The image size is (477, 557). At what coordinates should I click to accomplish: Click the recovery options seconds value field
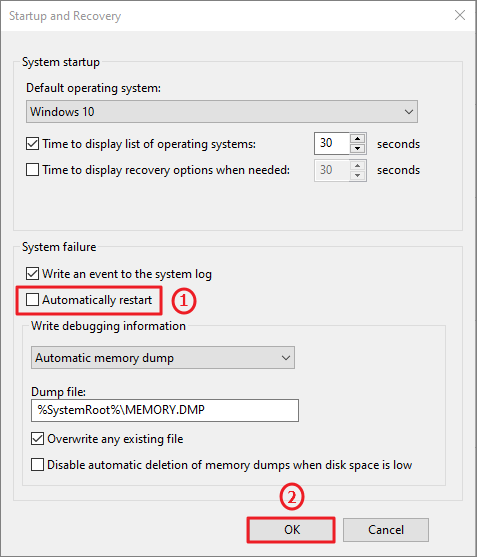332,170
